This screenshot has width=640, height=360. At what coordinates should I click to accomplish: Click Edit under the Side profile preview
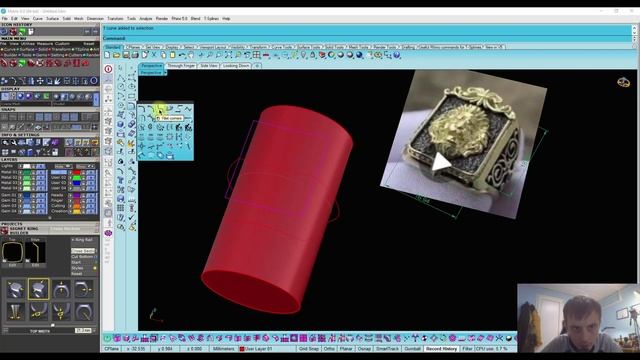click(36, 265)
